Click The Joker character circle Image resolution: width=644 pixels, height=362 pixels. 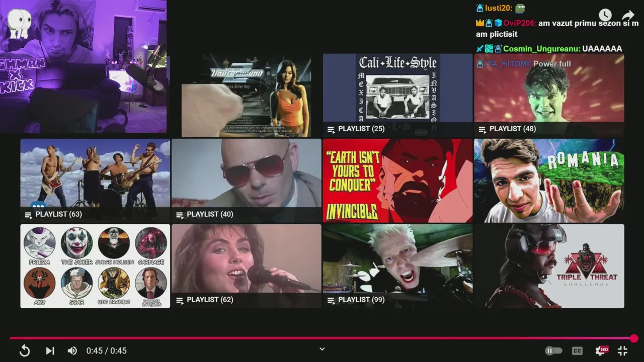[76, 243]
